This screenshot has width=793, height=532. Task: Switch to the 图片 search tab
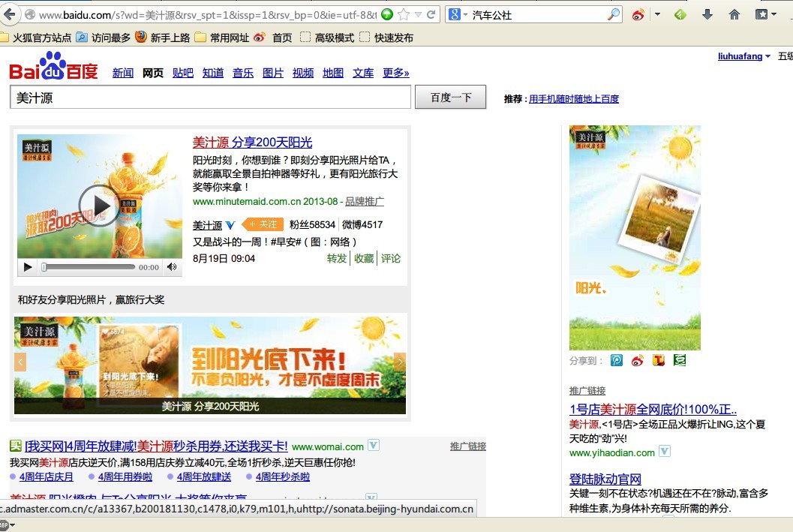tap(273, 73)
